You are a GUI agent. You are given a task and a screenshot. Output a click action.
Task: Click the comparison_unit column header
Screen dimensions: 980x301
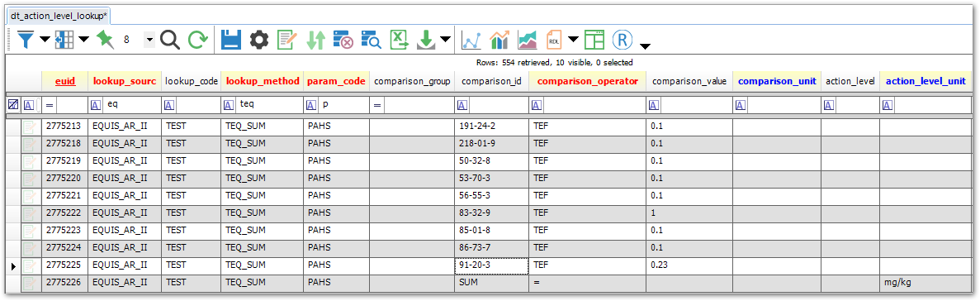777,81
